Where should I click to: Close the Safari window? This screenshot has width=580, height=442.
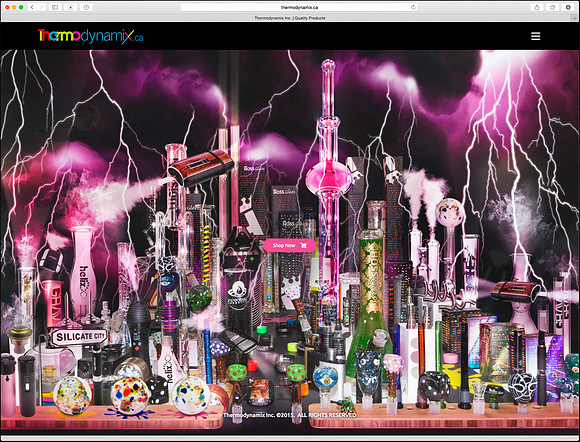pyautogui.click(x=7, y=7)
